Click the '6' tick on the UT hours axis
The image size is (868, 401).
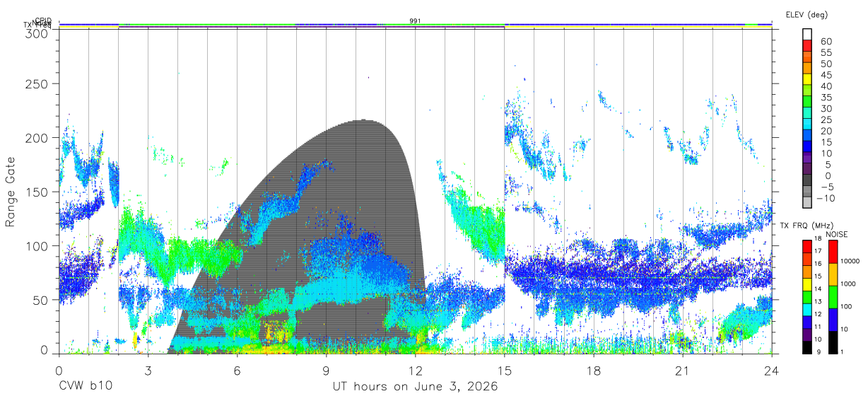click(x=237, y=371)
